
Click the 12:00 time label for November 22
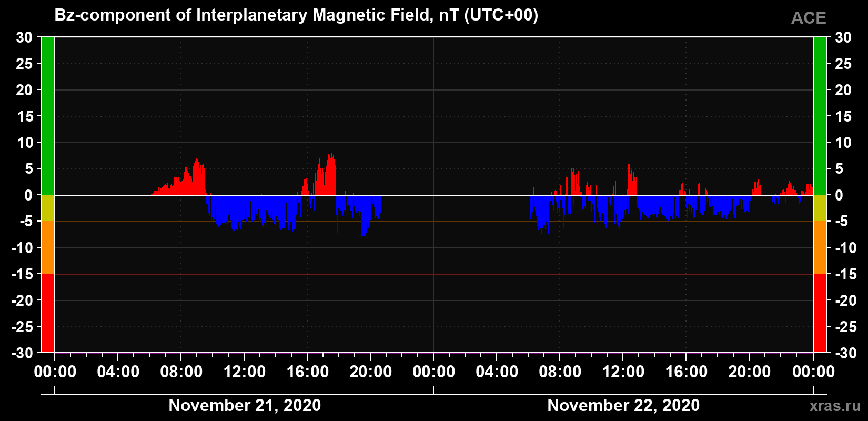[623, 372]
